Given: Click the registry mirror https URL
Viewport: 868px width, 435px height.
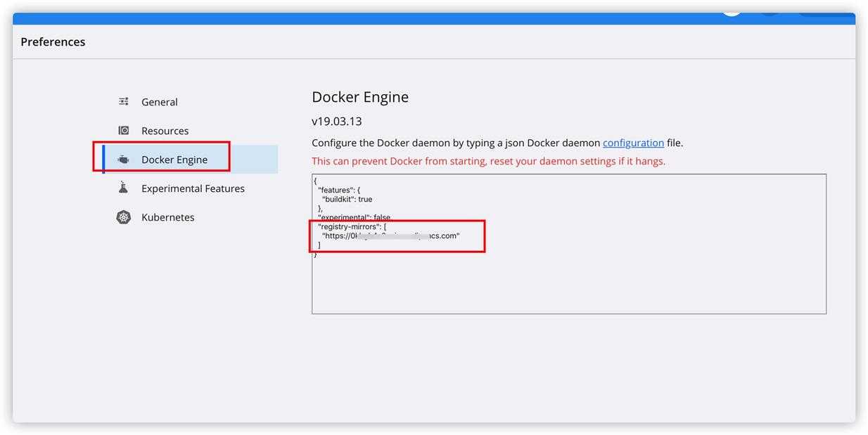Looking at the screenshot, I should pos(391,236).
